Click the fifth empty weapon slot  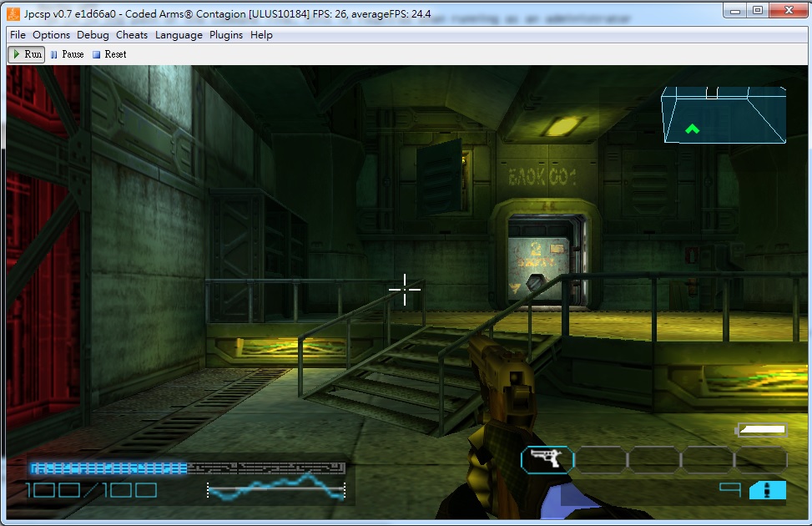click(x=761, y=459)
